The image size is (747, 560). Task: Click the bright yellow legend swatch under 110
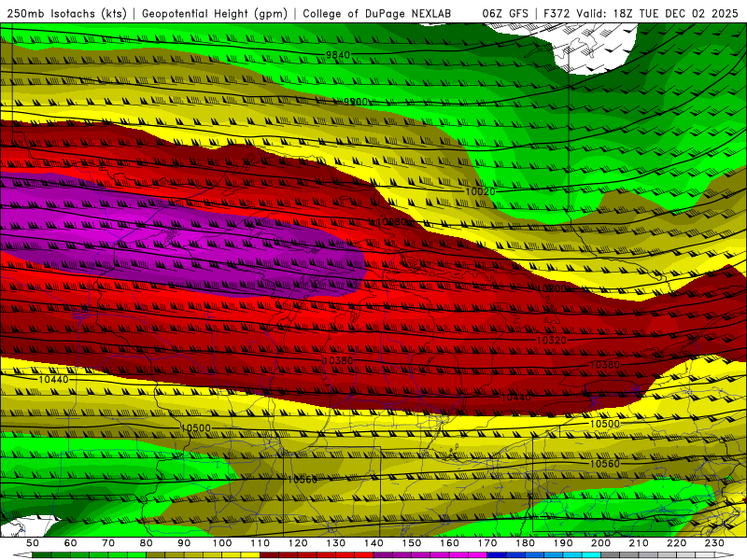click(250, 555)
